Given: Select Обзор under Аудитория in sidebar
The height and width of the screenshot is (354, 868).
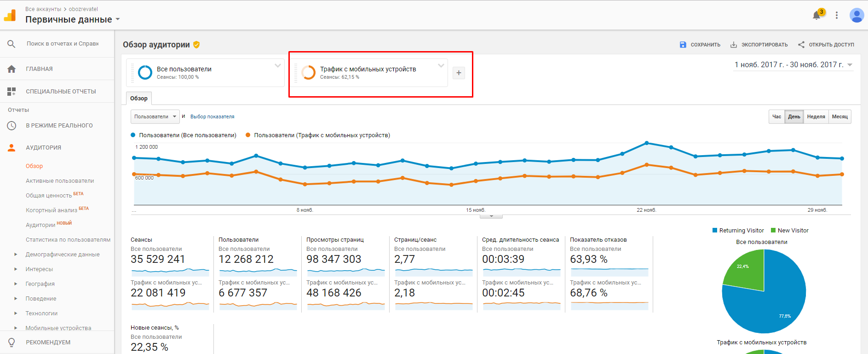Looking at the screenshot, I should pos(34,166).
